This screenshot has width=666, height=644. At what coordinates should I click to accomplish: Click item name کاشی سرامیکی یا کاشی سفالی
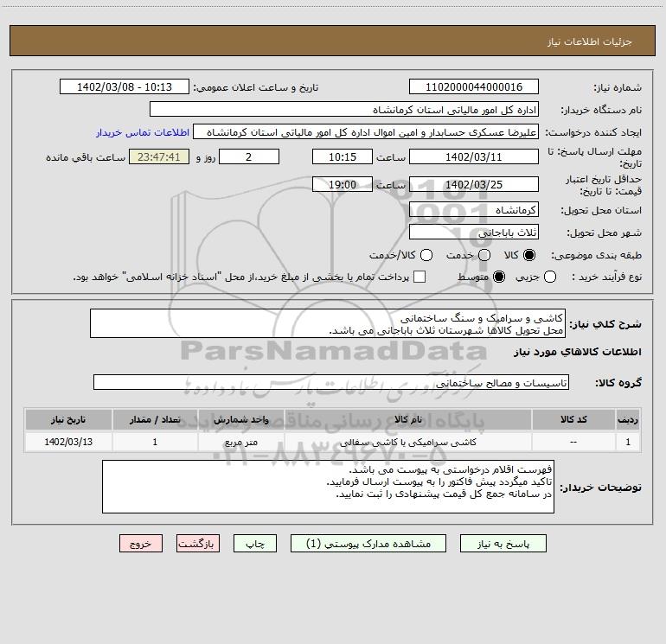(408, 442)
